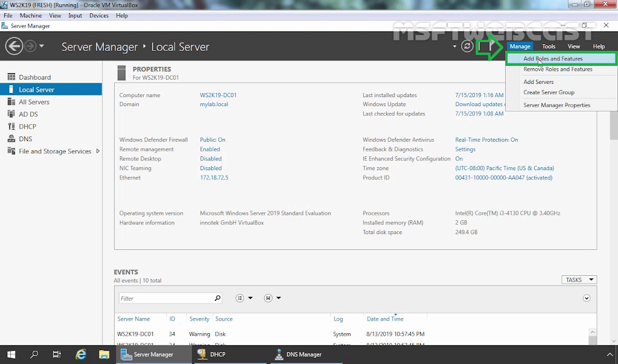Click the DNS sidebar icon
Image resolution: width=618 pixels, height=364 pixels.
pos(11,139)
